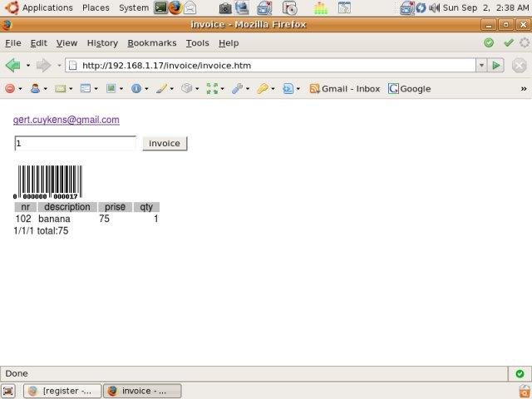This screenshot has width=532, height=399.
Task: Click the red Disable icon in developer toolbar
Action: pyautogui.click(x=10, y=89)
